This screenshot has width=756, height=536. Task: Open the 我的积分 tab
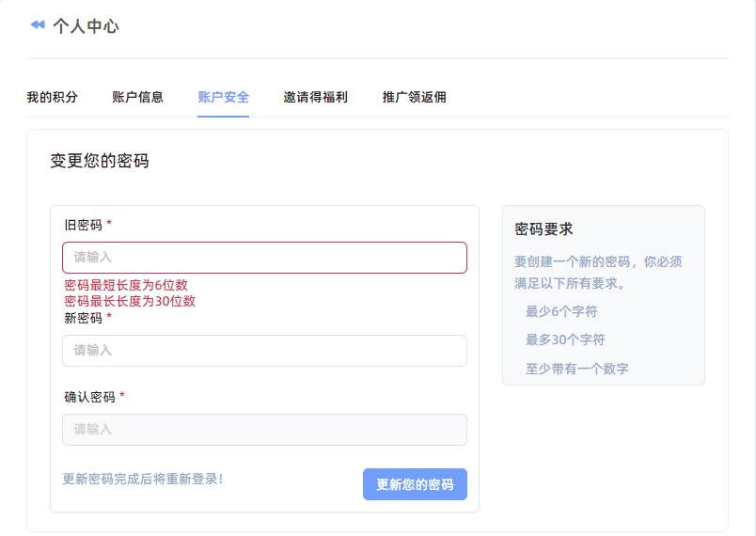(52, 98)
